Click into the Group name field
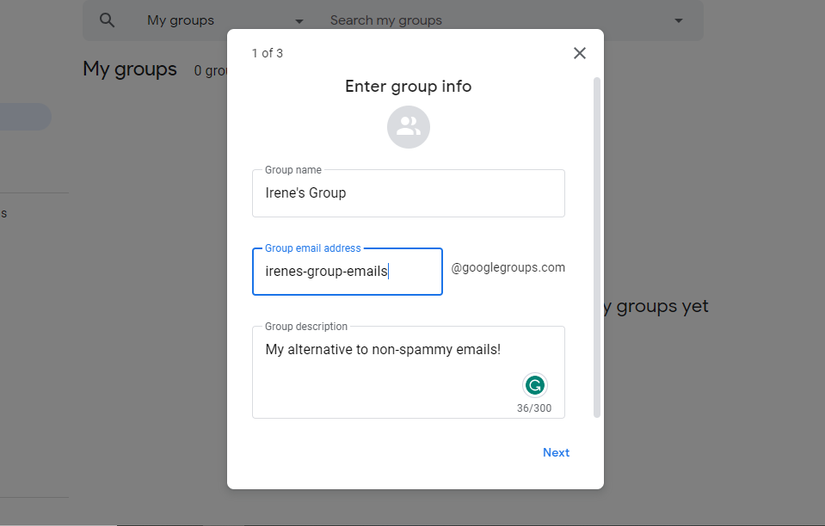The image size is (825, 526). tap(408, 193)
